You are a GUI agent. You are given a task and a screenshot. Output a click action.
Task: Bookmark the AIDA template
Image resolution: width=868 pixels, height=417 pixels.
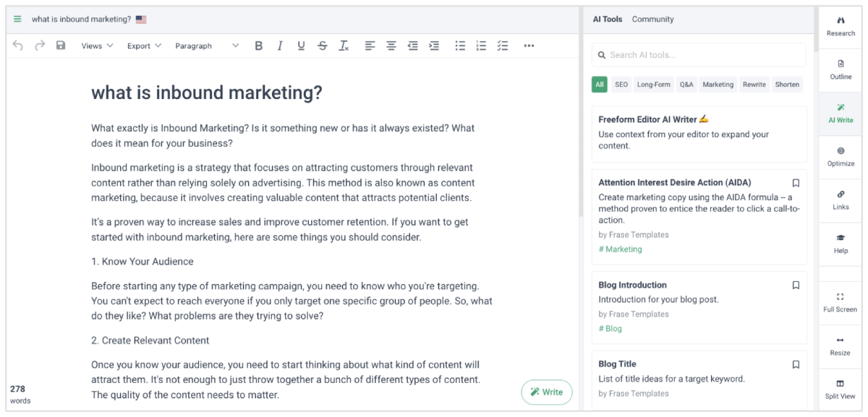[796, 183]
